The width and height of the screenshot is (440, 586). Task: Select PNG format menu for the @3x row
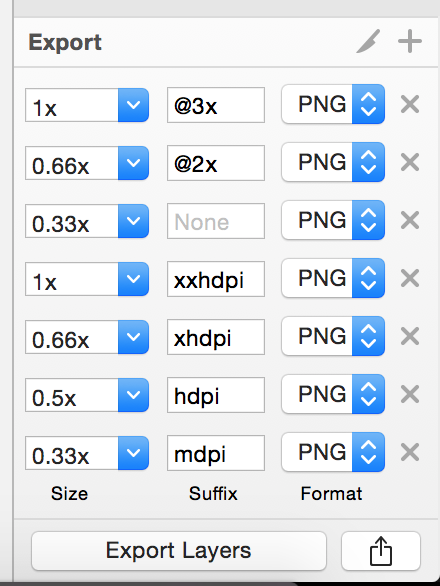[x=333, y=104]
